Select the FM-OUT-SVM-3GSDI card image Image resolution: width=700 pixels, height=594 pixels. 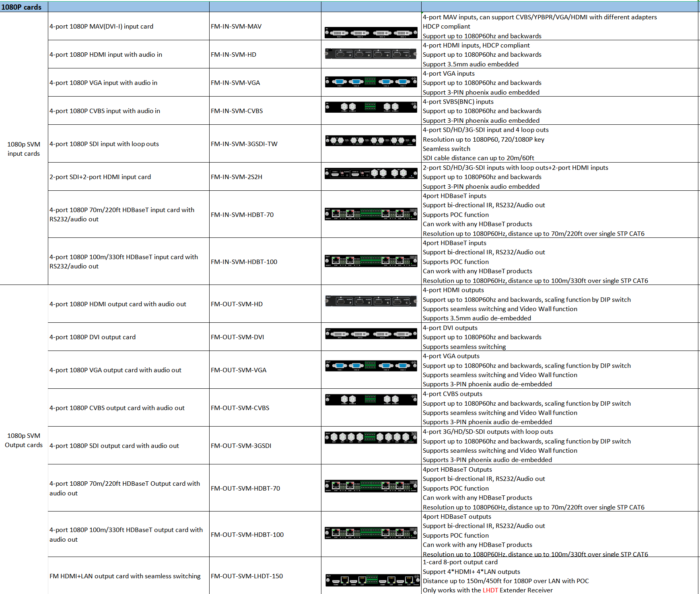371,437
